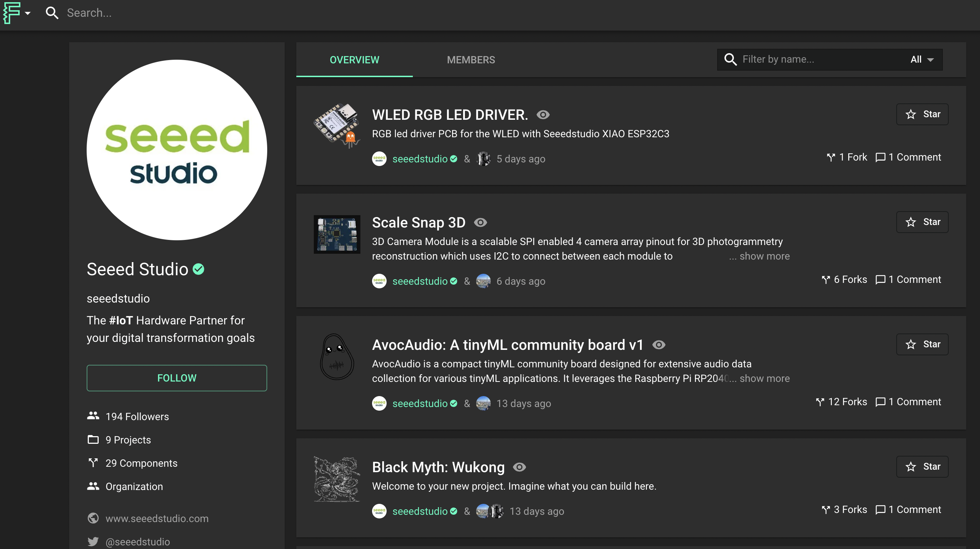Switch to the MEMBERS tab
Screen dimensions: 980x549
(471, 60)
